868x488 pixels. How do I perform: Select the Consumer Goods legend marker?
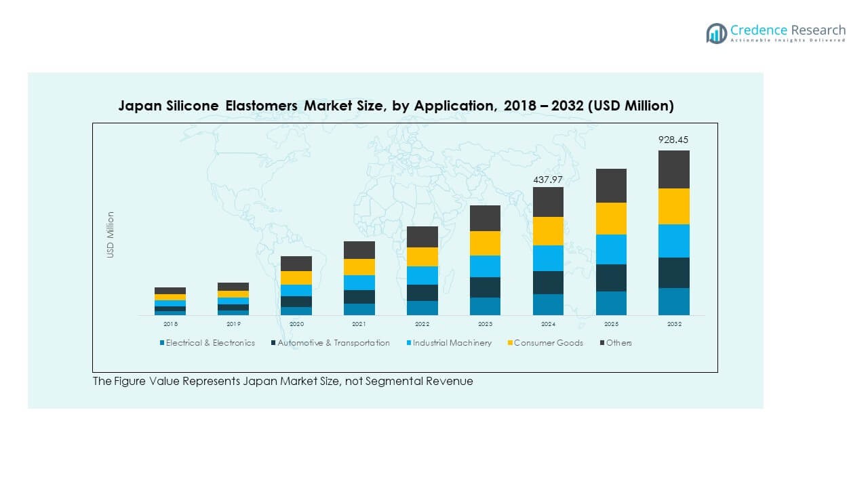tap(510, 343)
